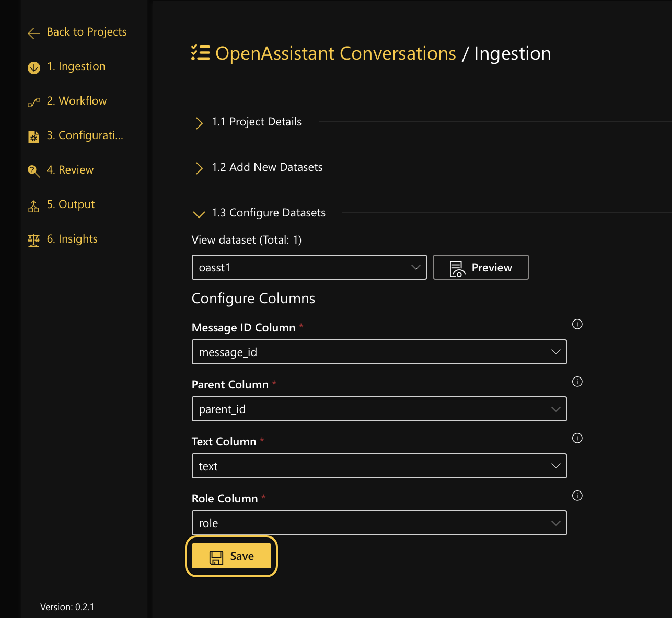
Task: Click the Workflow steps icon in sidebar
Action: pos(34,102)
